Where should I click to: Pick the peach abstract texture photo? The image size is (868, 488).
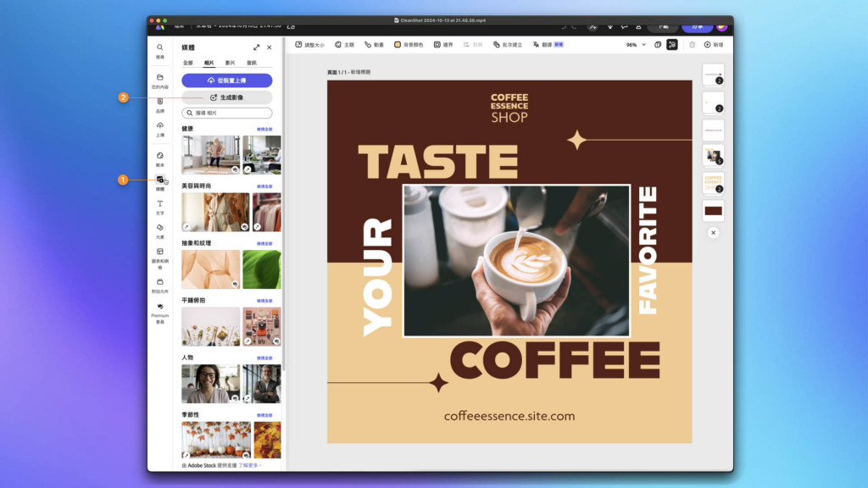click(x=211, y=269)
